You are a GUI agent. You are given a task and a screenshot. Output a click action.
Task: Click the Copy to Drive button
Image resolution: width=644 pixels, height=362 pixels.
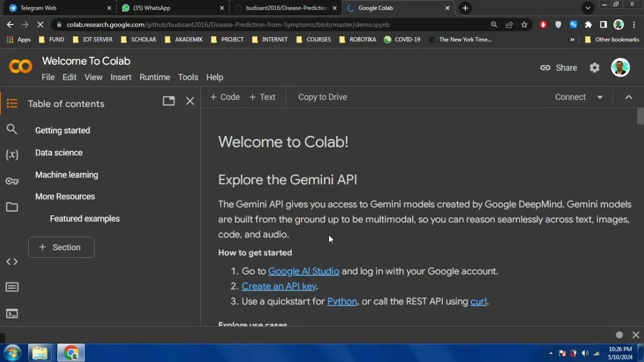coord(323,97)
